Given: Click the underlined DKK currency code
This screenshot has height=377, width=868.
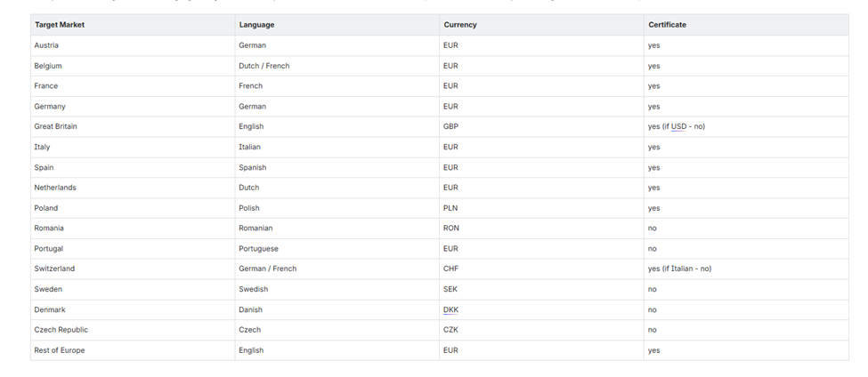Looking at the screenshot, I should point(450,309).
